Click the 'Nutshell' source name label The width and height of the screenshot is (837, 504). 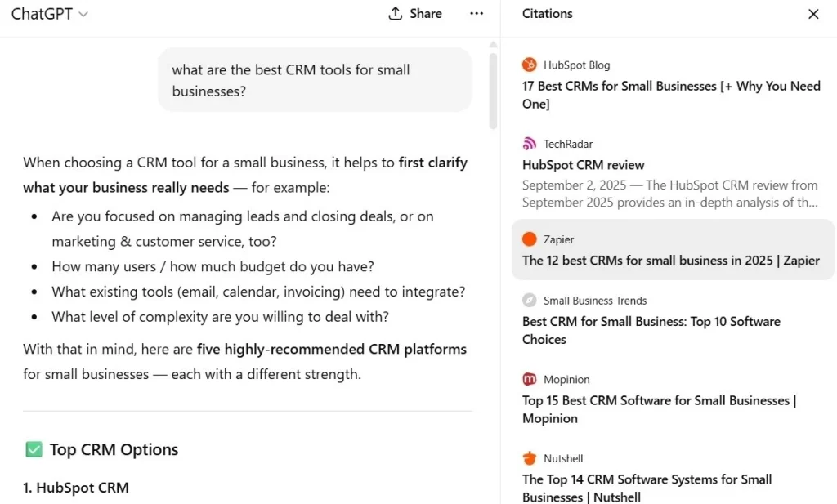563,458
